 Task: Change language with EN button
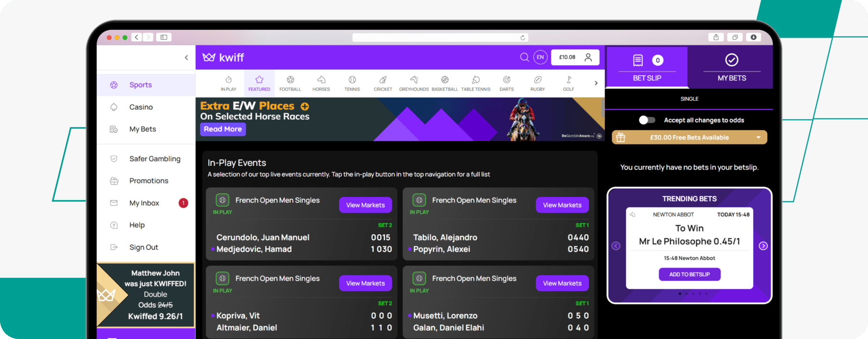pyautogui.click(x=540, y=57)
